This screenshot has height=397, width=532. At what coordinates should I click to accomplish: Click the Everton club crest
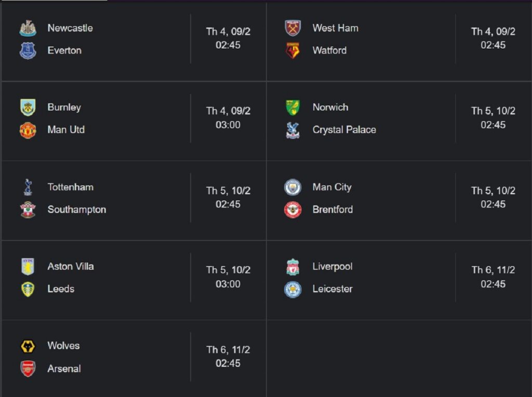click(x=28, y=50)
